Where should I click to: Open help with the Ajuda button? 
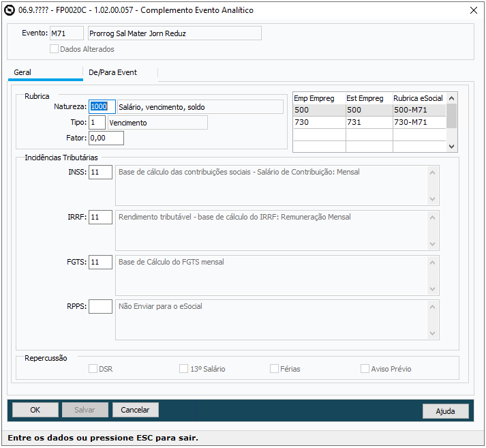click(x=445, y=411)
